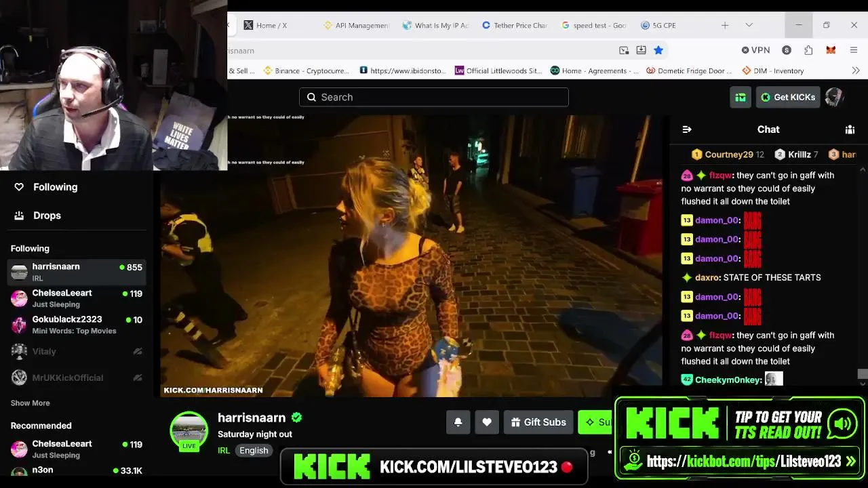
Task: Open the Official Littlewoods bookmark
Action: (x=498, y=70)
